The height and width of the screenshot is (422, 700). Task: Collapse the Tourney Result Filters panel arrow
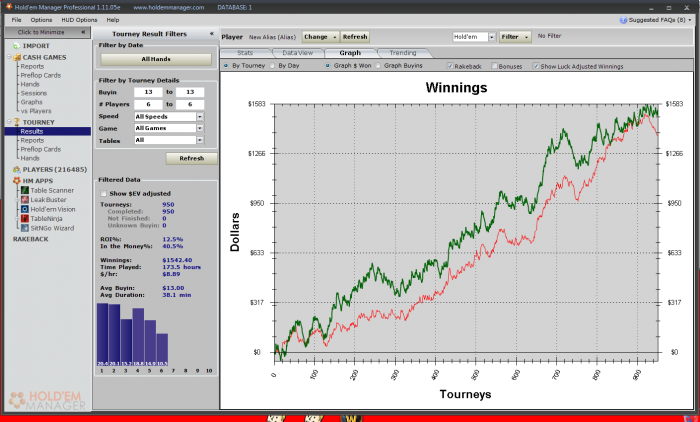(x=212, y=33)
